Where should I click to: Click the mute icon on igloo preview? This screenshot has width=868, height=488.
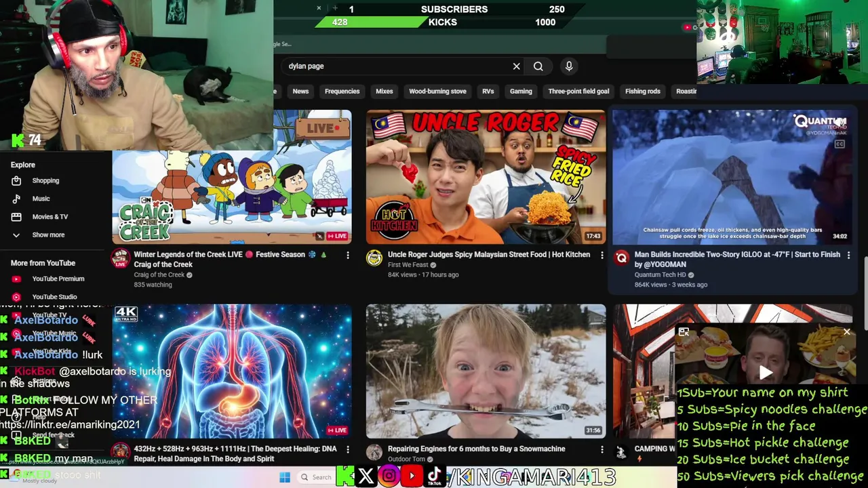click(840, 123)
